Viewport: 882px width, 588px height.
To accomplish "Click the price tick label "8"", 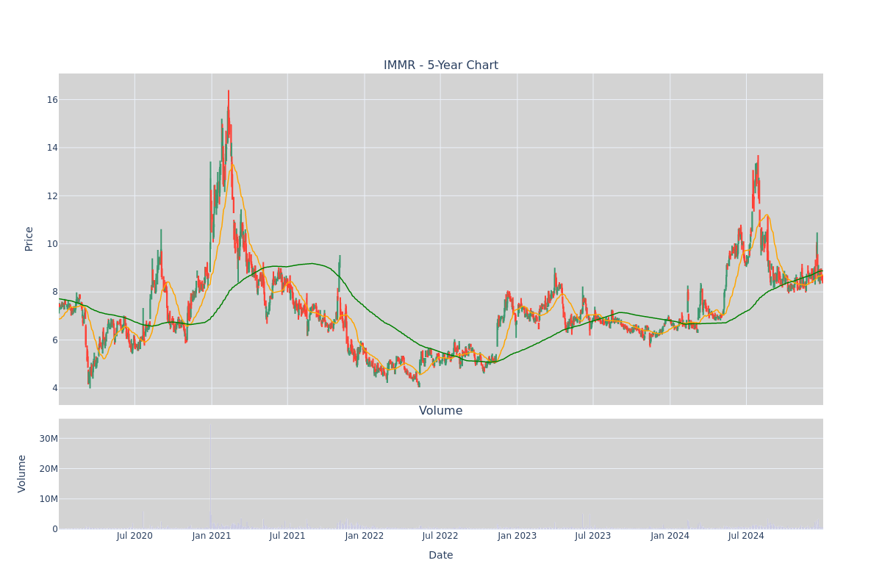I will [54, 292].
